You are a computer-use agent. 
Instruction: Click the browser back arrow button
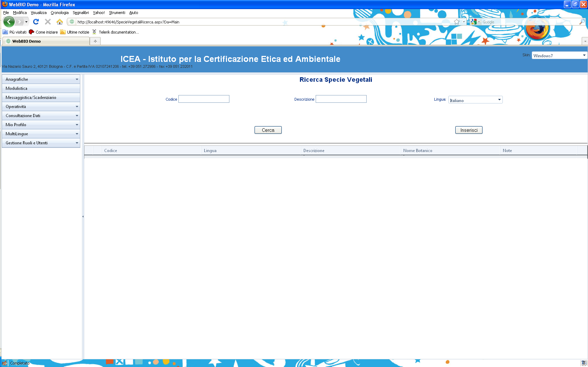[x=9, y=22]
